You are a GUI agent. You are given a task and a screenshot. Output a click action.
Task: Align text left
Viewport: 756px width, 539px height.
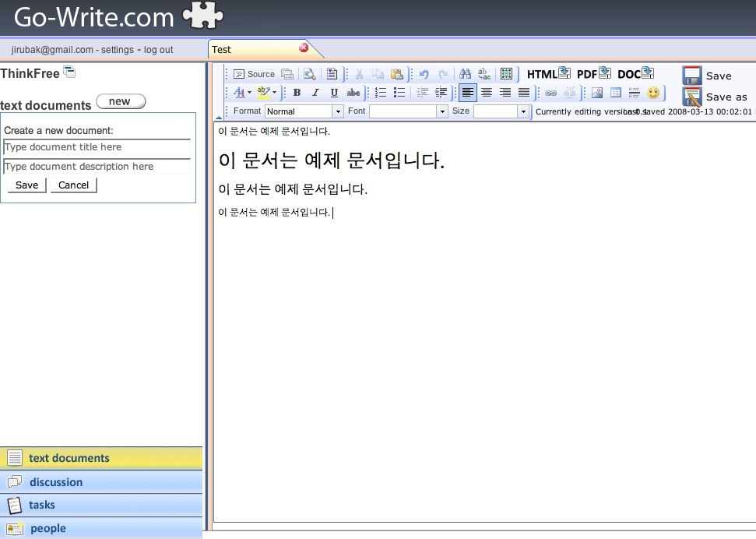coord(468,93)
